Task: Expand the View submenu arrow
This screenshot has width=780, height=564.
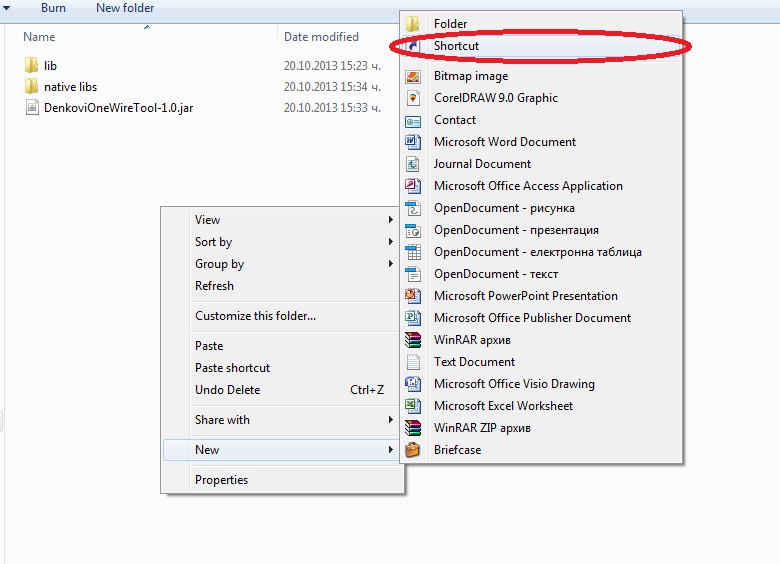Action: click(391, 220)
